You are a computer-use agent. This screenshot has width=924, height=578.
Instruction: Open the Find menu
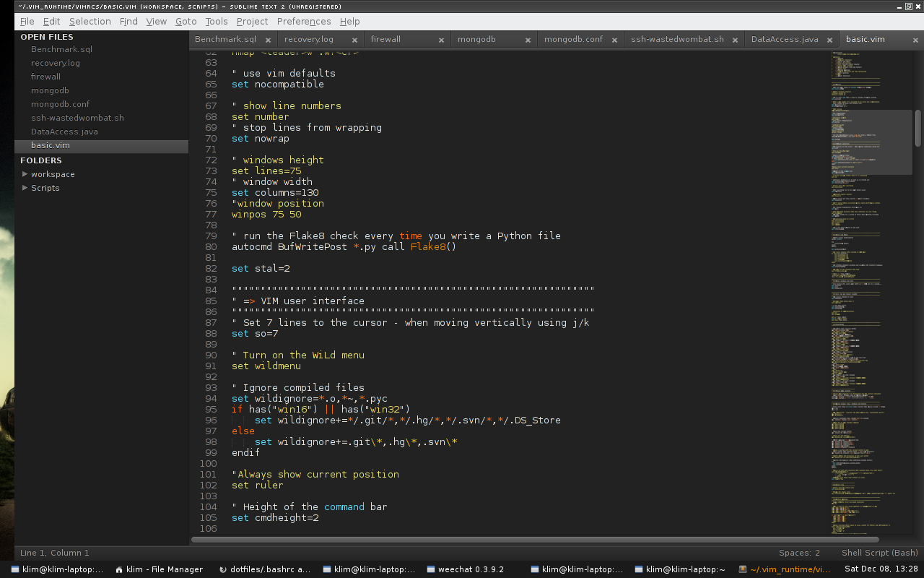(128, 22)
